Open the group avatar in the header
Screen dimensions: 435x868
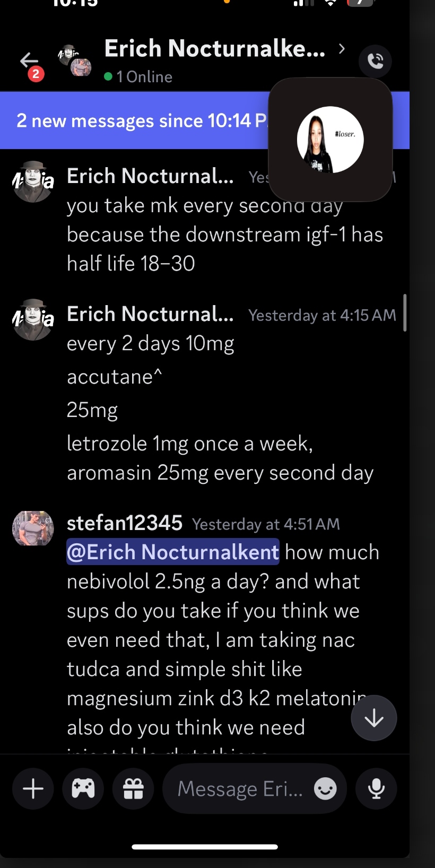pyautogui.click(x=75, y=60)
